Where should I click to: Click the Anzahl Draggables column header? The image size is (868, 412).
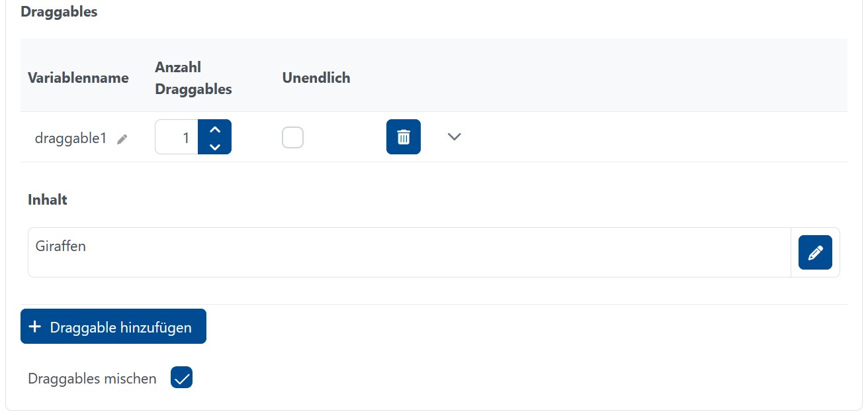click(x=193, y=78)
